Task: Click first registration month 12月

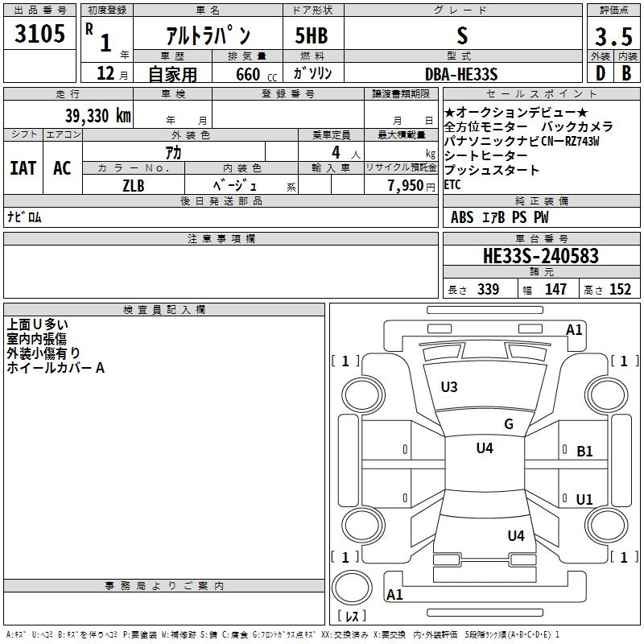Action: 113,73
